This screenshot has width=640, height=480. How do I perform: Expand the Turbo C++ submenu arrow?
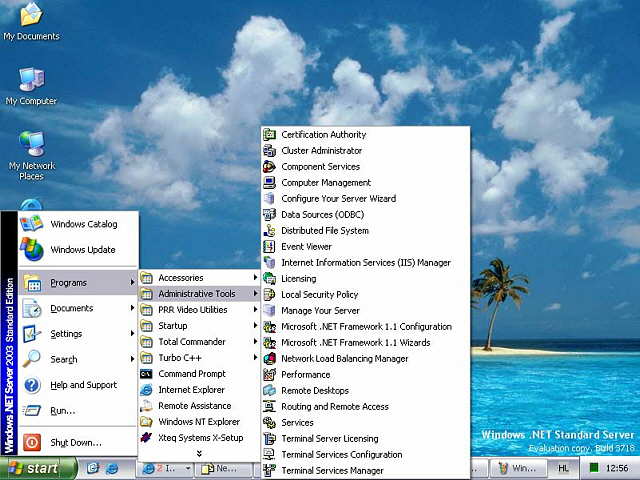[255, 358]
